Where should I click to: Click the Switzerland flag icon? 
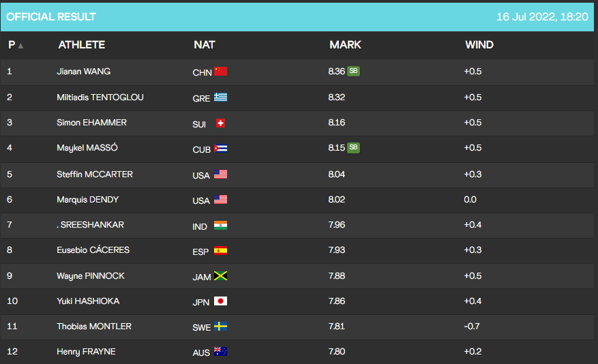coord(220,123)
